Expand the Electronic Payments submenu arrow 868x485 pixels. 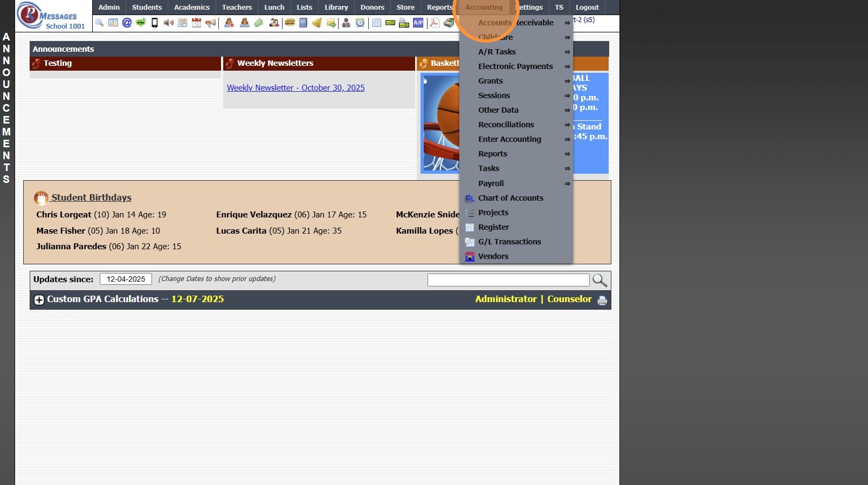(x=567, y=66)
